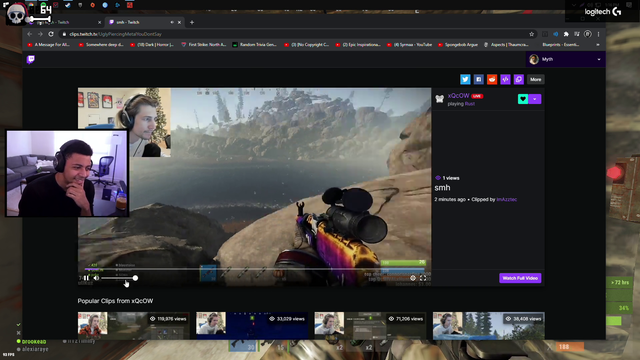Click the orange circular icon in the taskbar
The height and width of the screenshot is (360, 640).
93,5
